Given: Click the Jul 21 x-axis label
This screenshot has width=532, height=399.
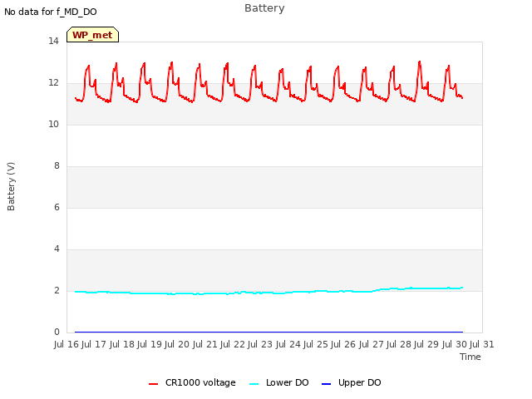Looking at the screenshot, I should click(204, 344).
